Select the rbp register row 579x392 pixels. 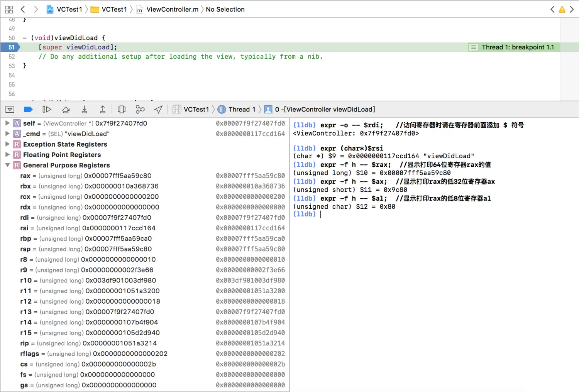pyautogui.click(x=145, y=238)
